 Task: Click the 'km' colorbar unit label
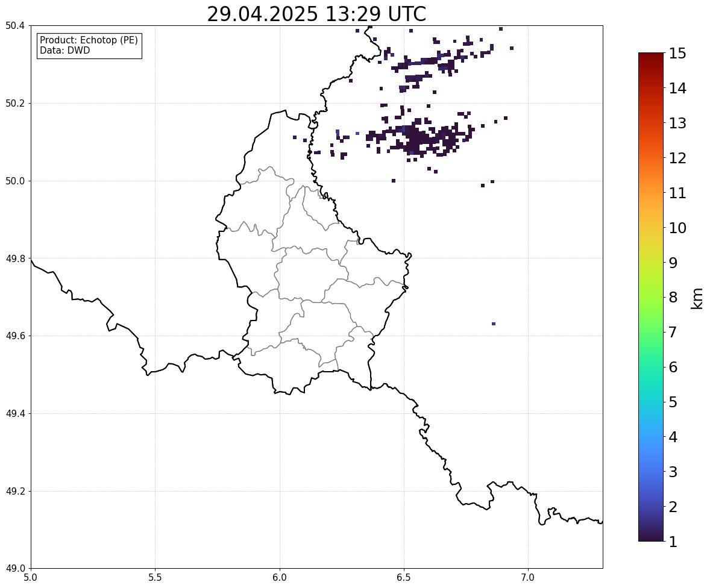pyautogui.click(x=697, y=299)
